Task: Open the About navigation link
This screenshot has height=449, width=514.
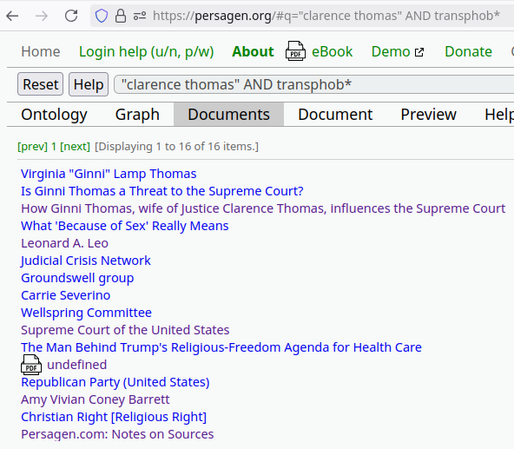Action: 253,52
